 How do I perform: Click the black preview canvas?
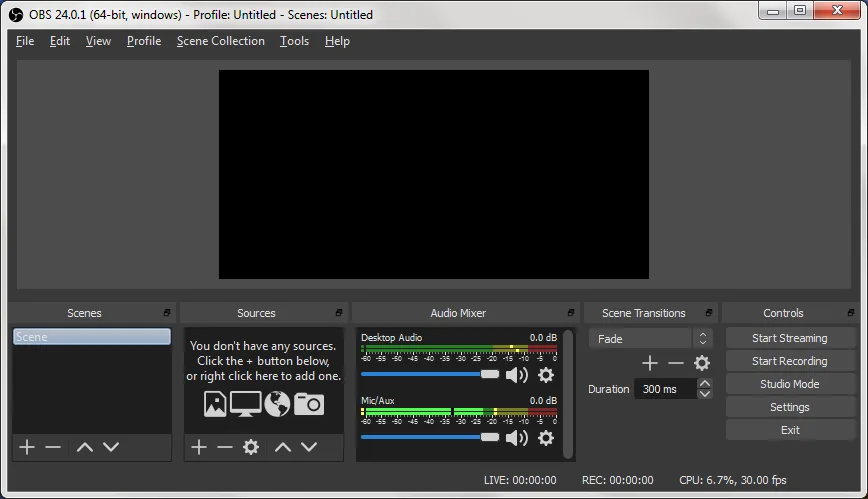[x=433, y=174]
